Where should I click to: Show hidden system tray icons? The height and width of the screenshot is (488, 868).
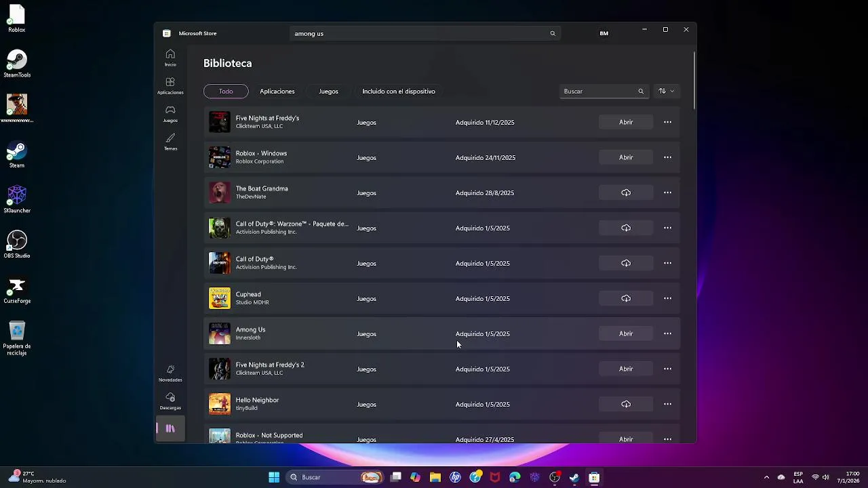click(x=766, y=477)
